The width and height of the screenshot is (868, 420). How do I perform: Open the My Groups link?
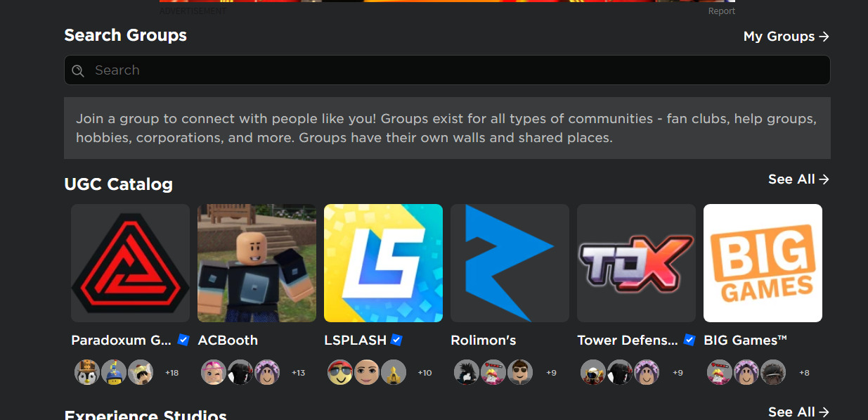pyautogui.click(x=786, y=37)
